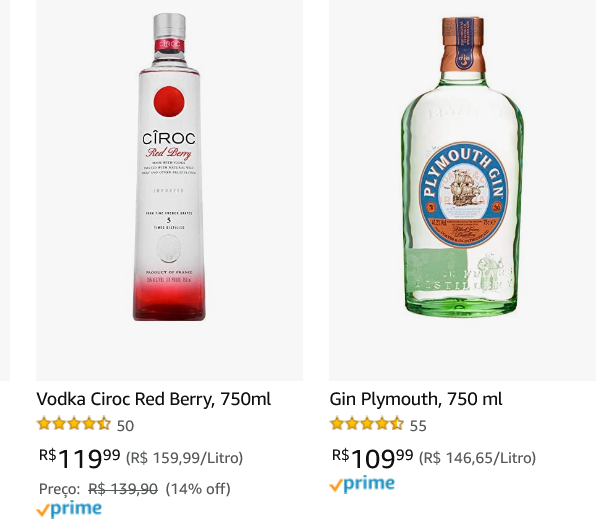Click the R$ 159,99/Litro unit price
The height and width of the screenshot is (521, 597).
point(184,458)
